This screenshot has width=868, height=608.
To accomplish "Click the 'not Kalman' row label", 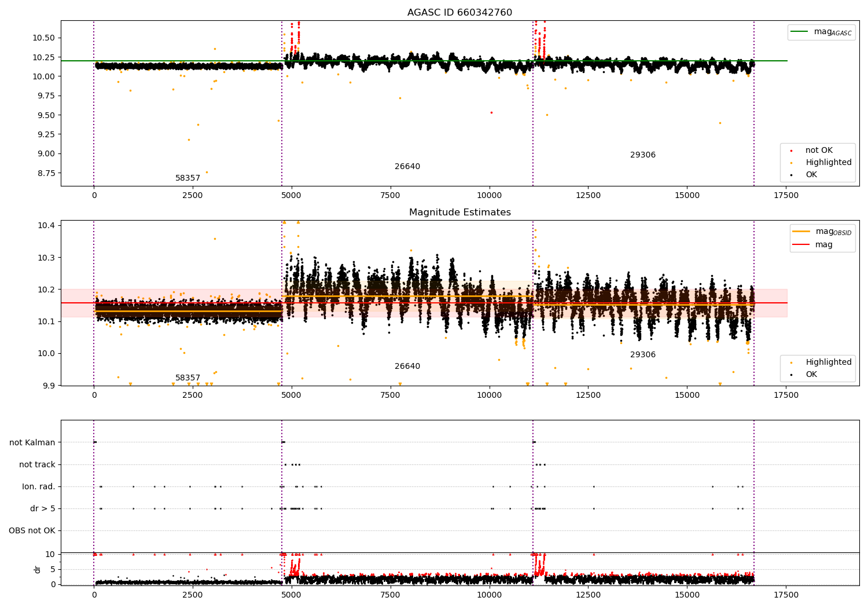I will pyautogui.click(x=32, y=443).
